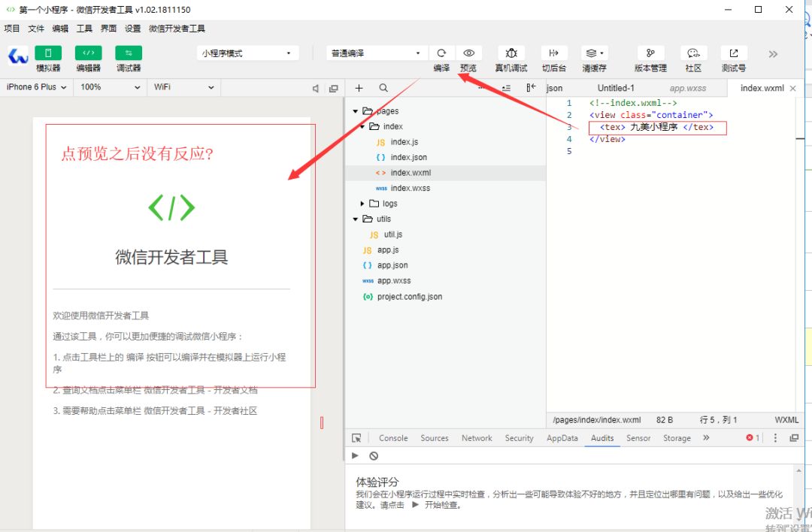The width and height of the screenshot is (812, 532).
Task: Click the file search magnifier icon
Action: pos(383,88)
